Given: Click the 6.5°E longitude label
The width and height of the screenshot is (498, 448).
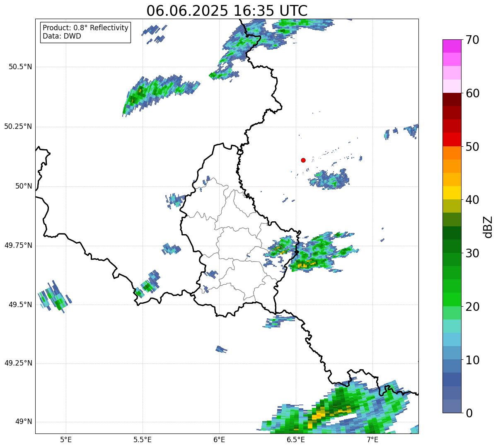Looking at the screenshot, I should pos(296,439).
